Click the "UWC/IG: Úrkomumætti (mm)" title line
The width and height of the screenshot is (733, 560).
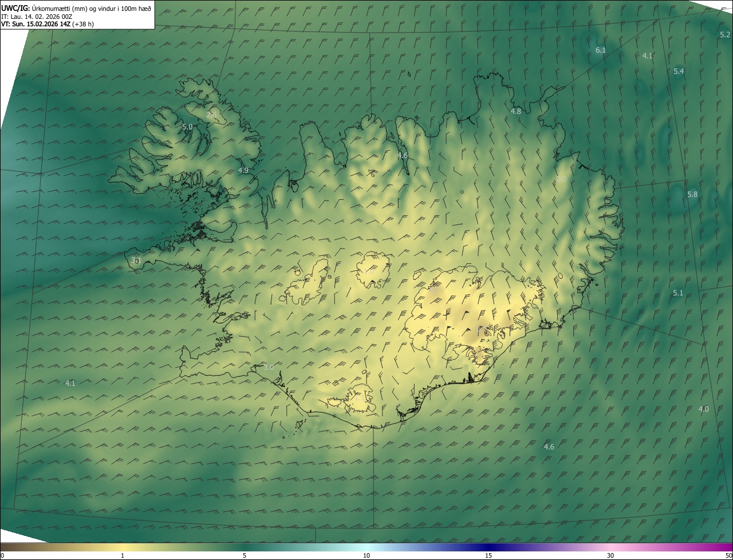tap(77, 7)
